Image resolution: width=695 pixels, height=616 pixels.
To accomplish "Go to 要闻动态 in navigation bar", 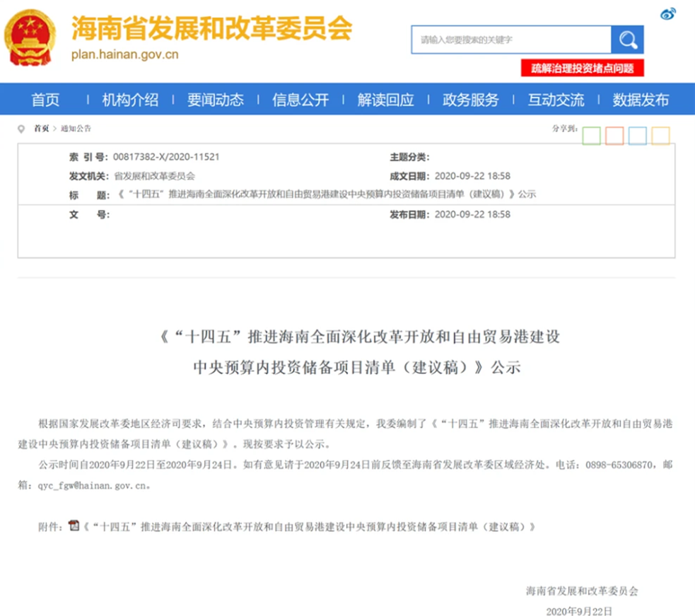I will [x=215, y=100].
